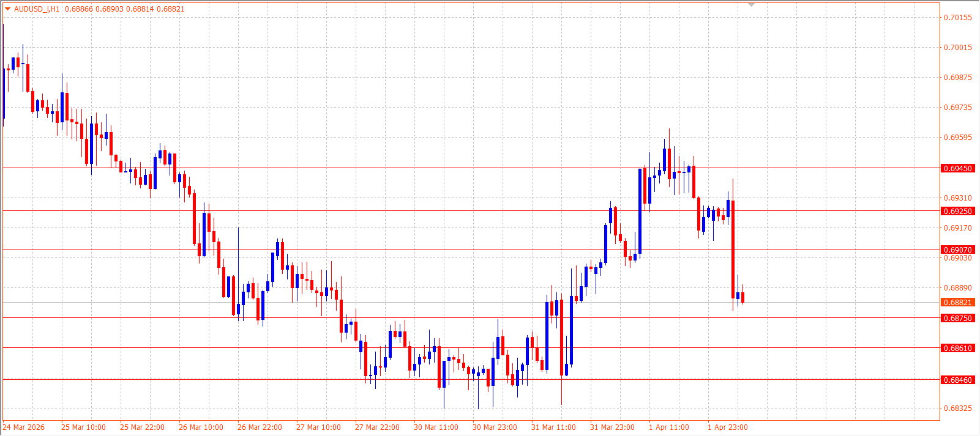Screen dimensions: 980x436
Task: Click the 31 Mar 23:00 time label
Action: coord(612,427)
